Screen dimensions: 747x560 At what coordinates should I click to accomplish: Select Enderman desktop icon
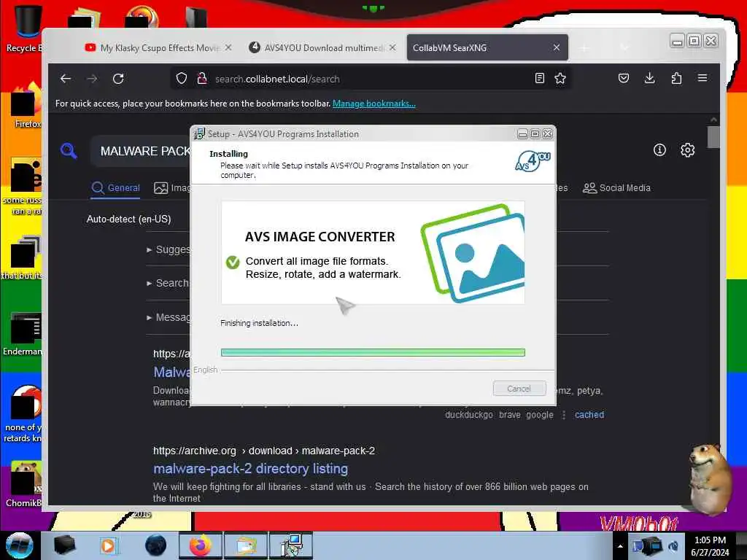pyautogui.click(x=24, y=334)
